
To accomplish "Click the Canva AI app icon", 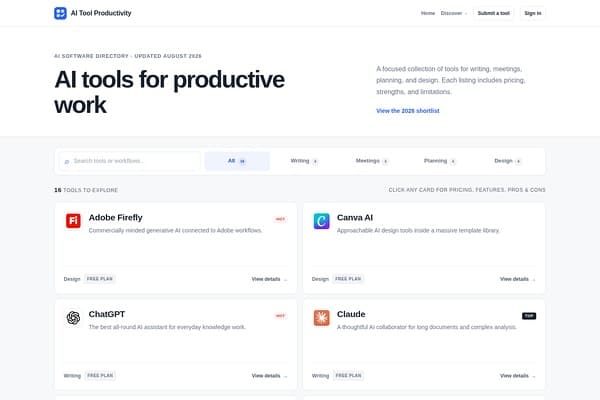I will (321, 221).
